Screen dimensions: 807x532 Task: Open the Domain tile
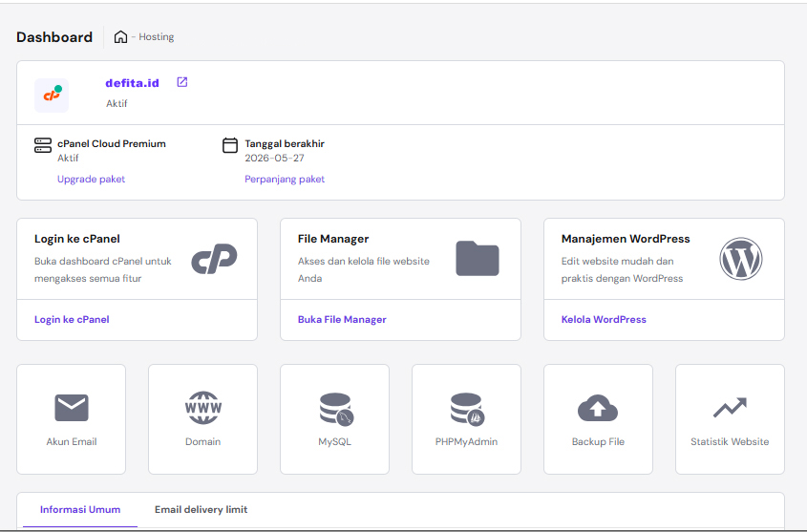pyautogui.click(x=203, y=418)
